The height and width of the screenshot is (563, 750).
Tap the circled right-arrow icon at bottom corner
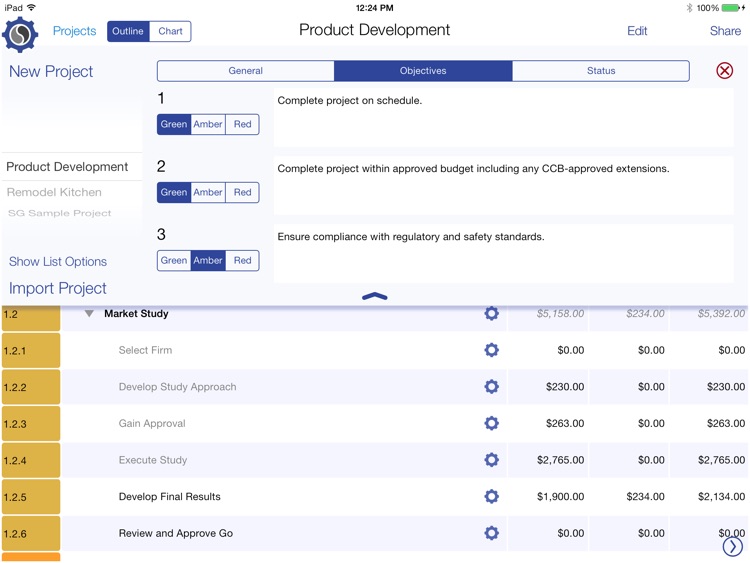pos(732,547)
